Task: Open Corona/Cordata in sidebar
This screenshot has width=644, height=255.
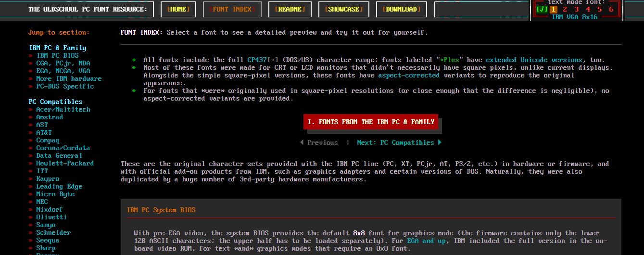Action: pyautogui.click(x=63, y=148)
